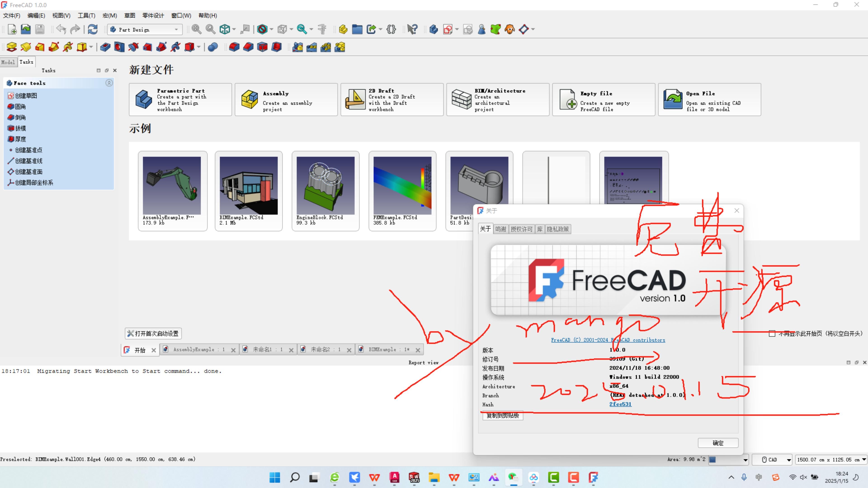The image size is (868, 488).
Task: Click the Polar Pattern icon
Action: point(326,47)
